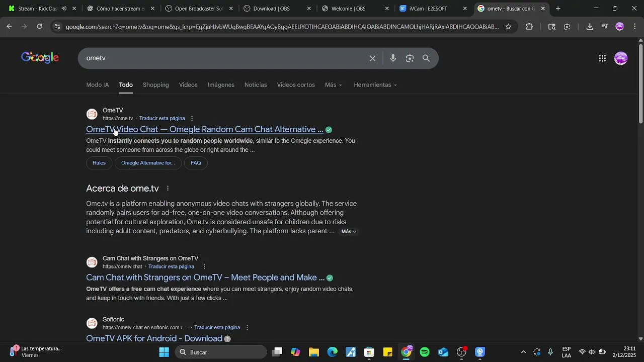
Task: Open options for the ometv.chat result
Action: 204,266
